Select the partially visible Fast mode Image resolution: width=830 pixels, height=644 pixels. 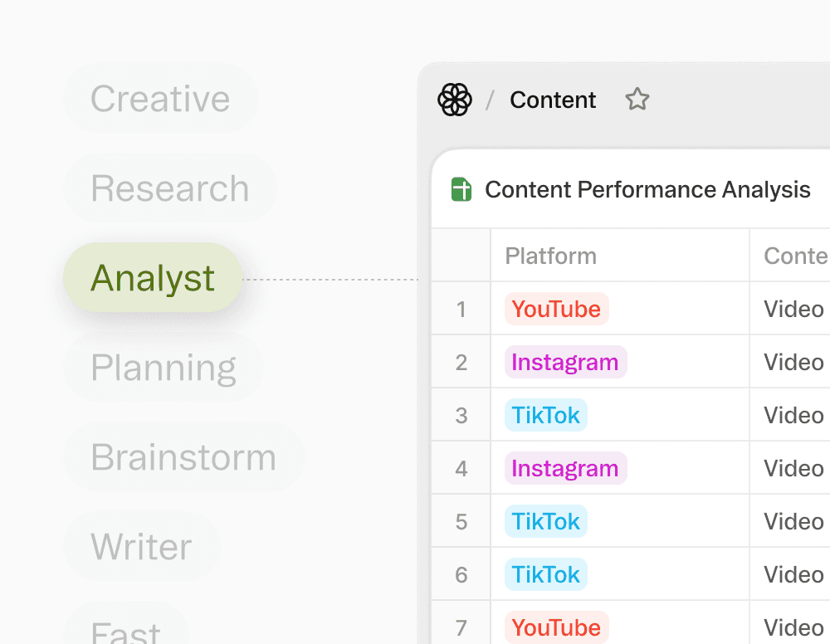click(x=126, y=632)
